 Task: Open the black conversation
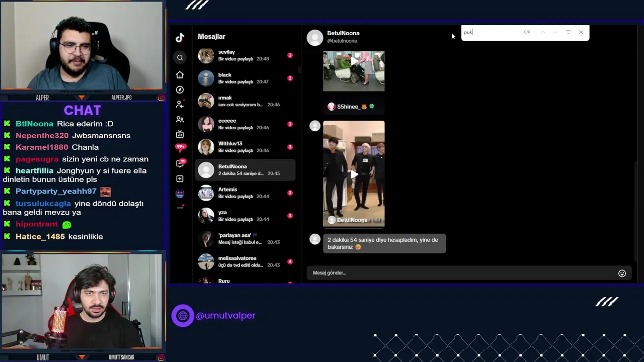coord(246,78)
